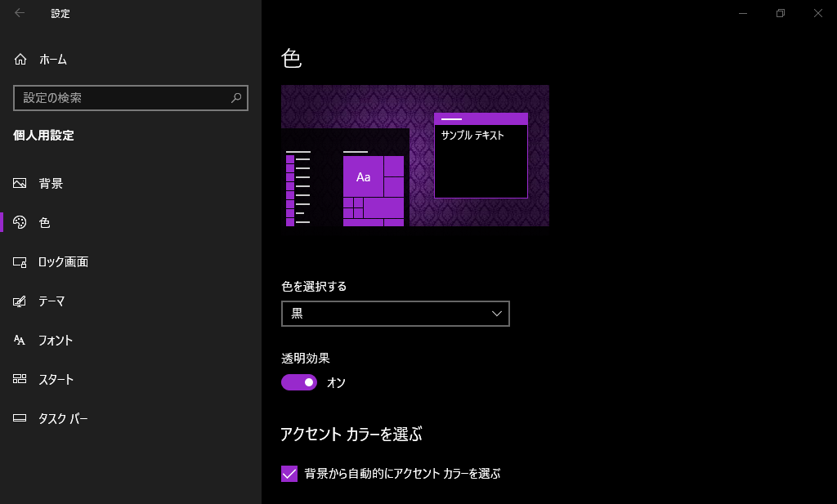
Task: Click the search magnifier in 設定の検索
Action: click(236, 98)
